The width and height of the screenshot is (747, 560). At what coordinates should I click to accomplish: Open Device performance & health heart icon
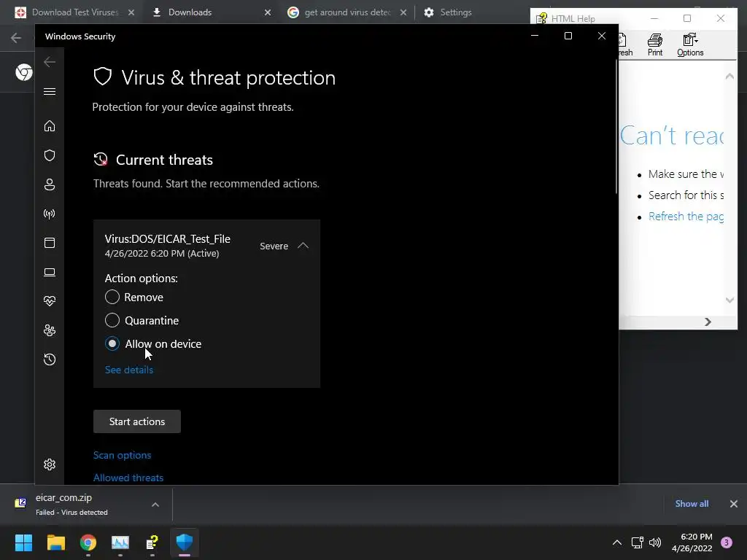click(50, 301)
